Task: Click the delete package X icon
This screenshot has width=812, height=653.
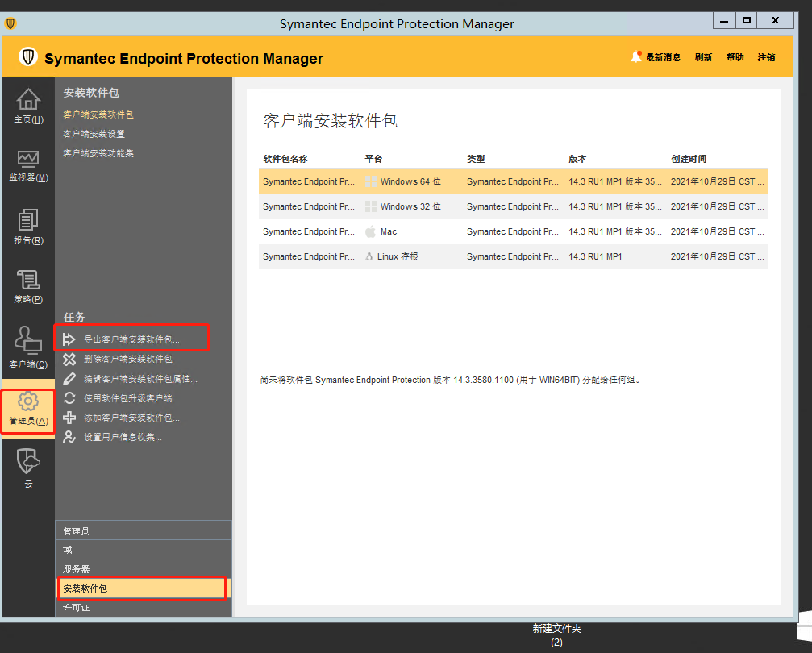Action: 69,359
